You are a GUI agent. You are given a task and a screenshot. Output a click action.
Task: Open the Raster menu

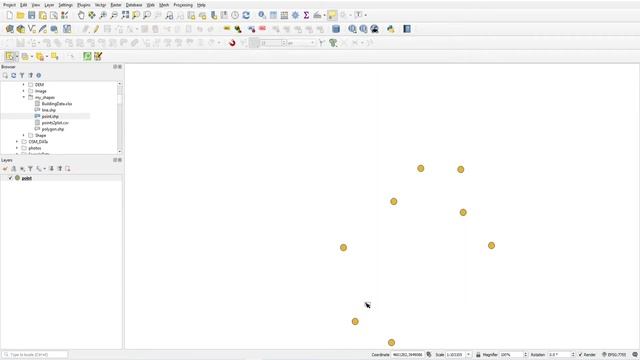116,5
